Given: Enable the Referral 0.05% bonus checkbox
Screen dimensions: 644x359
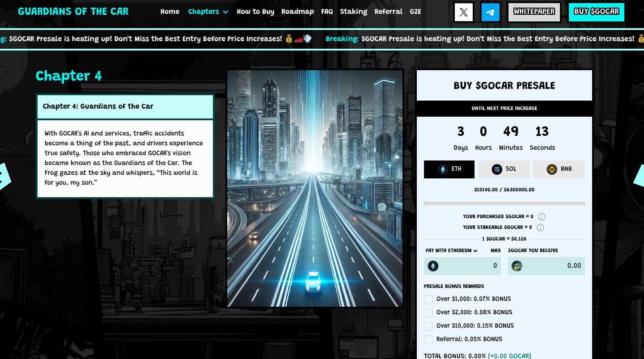Looking at the screenshot, I should 428,339.
